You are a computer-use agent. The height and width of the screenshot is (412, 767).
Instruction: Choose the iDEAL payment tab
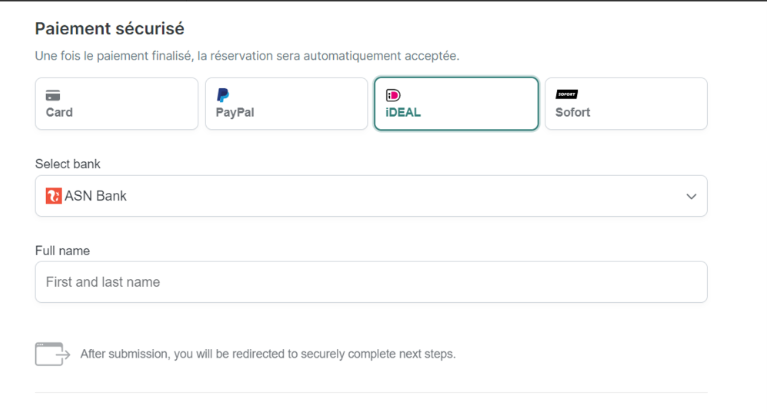[456, 104]
